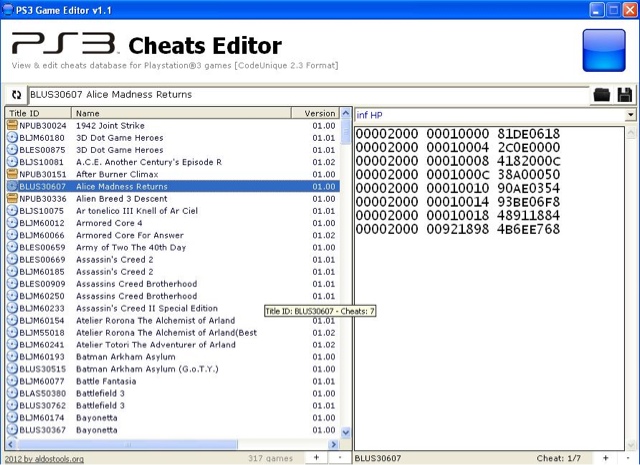Click the refresh arrows icon

click(x=16, y=95)
